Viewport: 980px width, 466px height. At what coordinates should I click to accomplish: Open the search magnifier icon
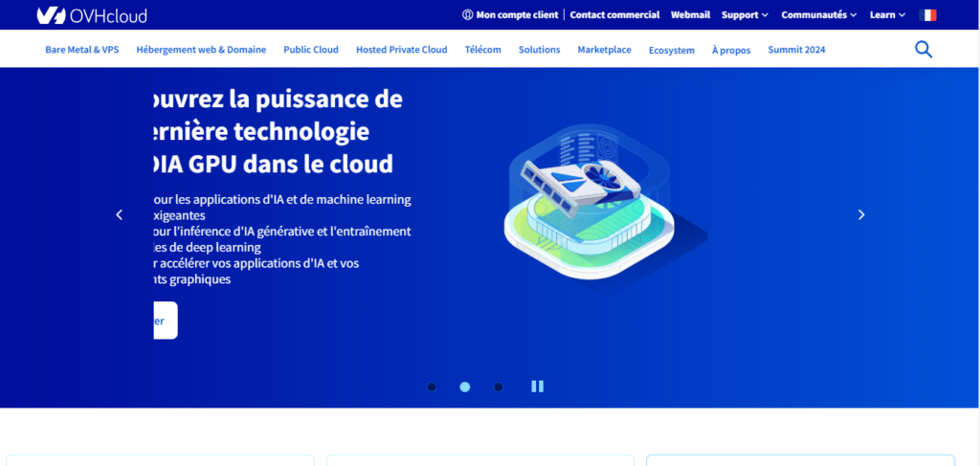(923, 50)
